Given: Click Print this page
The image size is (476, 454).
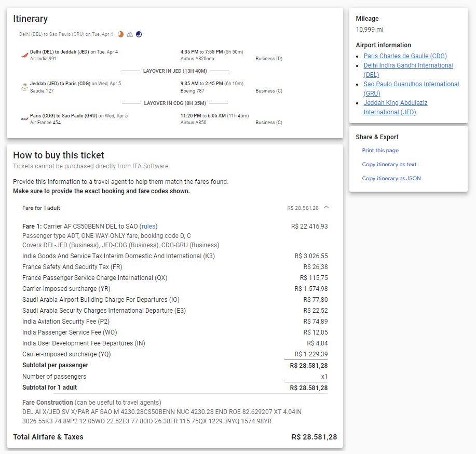Looking at the screenshot, I should coord(380,151).
